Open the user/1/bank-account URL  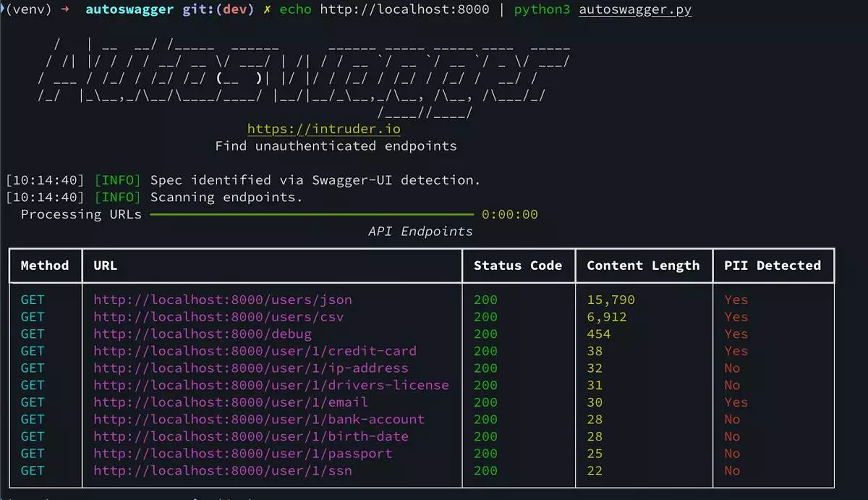tap(259, 420)
